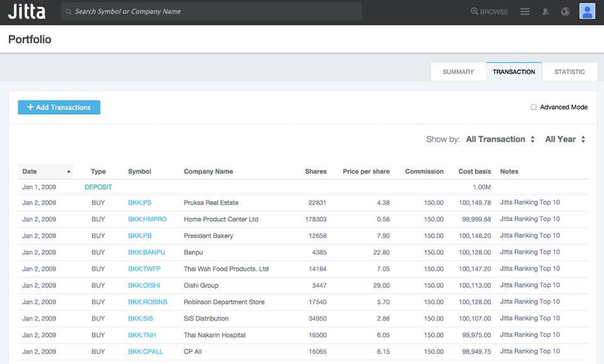Open the BKK:TNH symbol link
The height and width of the screenshot is (364, 604).
(x=142, y=334)
